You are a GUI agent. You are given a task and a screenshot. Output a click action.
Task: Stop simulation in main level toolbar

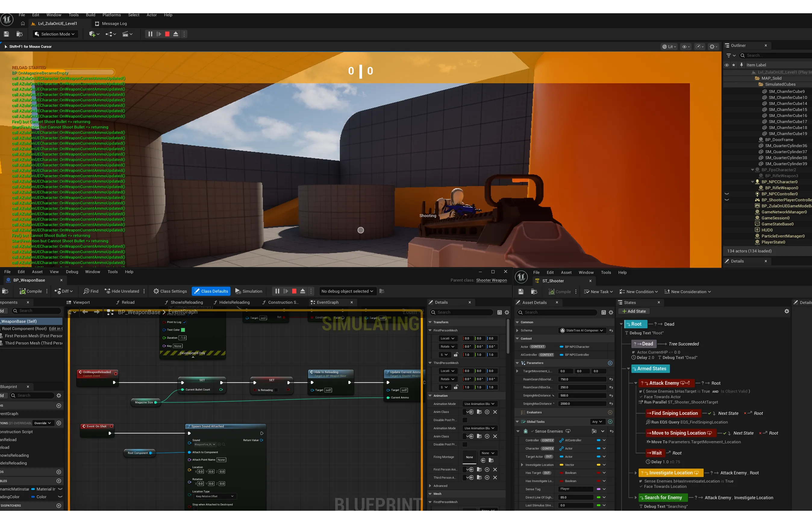(167, 34)
